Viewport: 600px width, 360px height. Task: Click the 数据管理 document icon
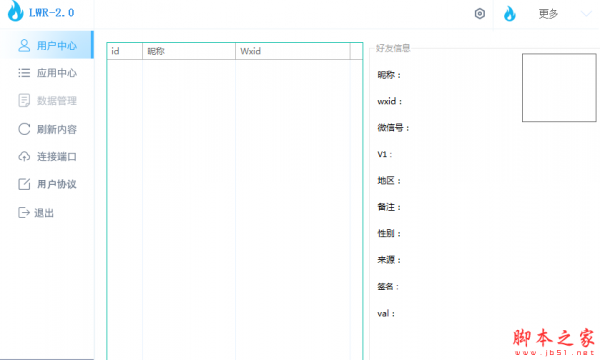click(x=24, y=101)
